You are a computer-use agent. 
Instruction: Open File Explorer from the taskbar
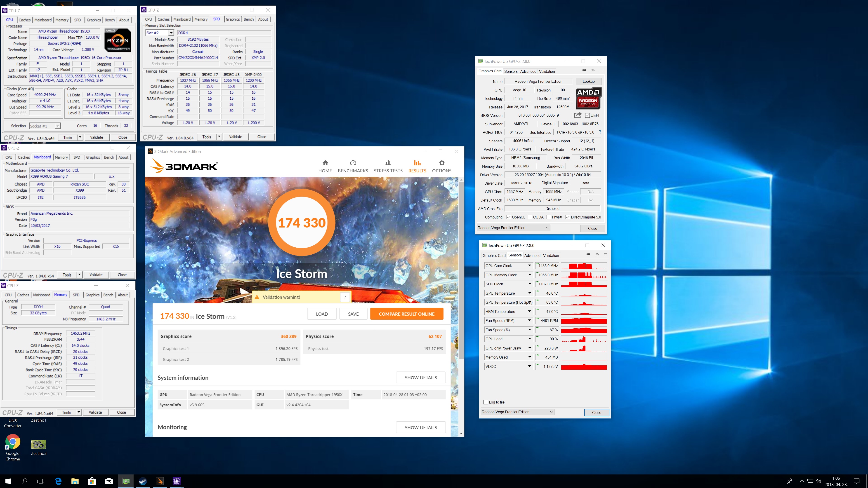75,481
